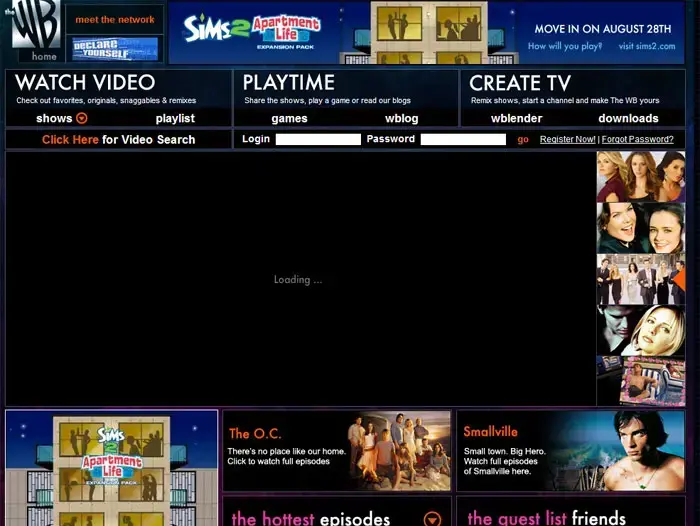Focus the Login input field
Viewport: 700px width, 526px height.
tap(318, 139)
